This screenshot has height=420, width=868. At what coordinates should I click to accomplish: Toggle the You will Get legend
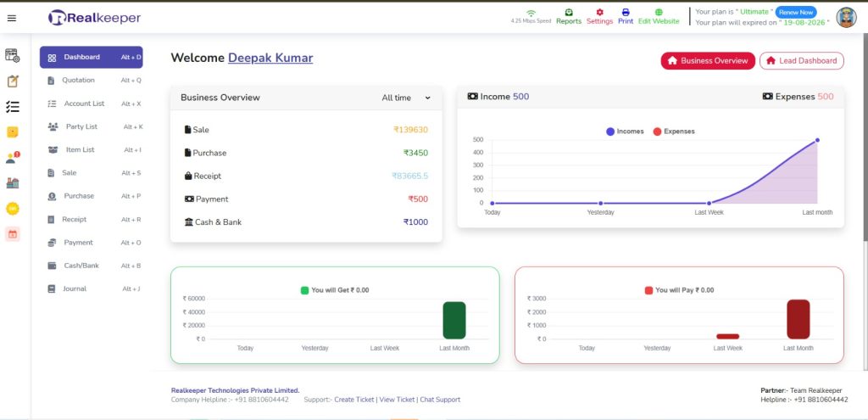[334, 290]
